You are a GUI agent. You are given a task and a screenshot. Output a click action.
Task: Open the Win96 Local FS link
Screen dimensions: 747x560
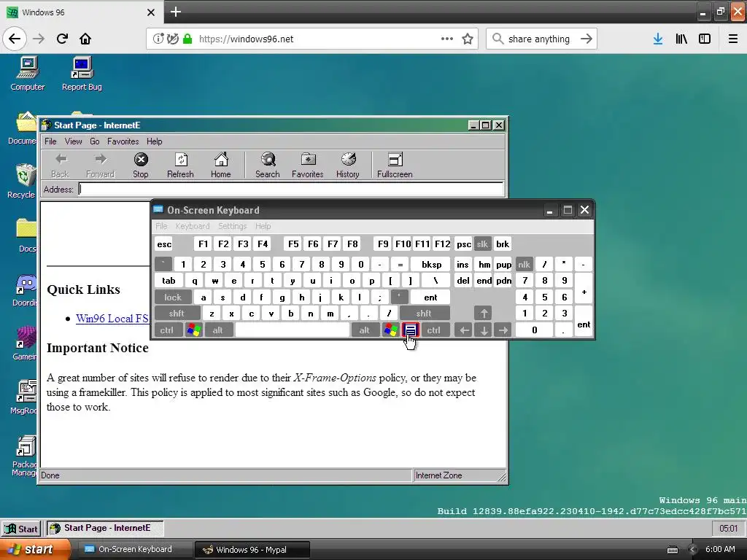[x=112, y=319]
